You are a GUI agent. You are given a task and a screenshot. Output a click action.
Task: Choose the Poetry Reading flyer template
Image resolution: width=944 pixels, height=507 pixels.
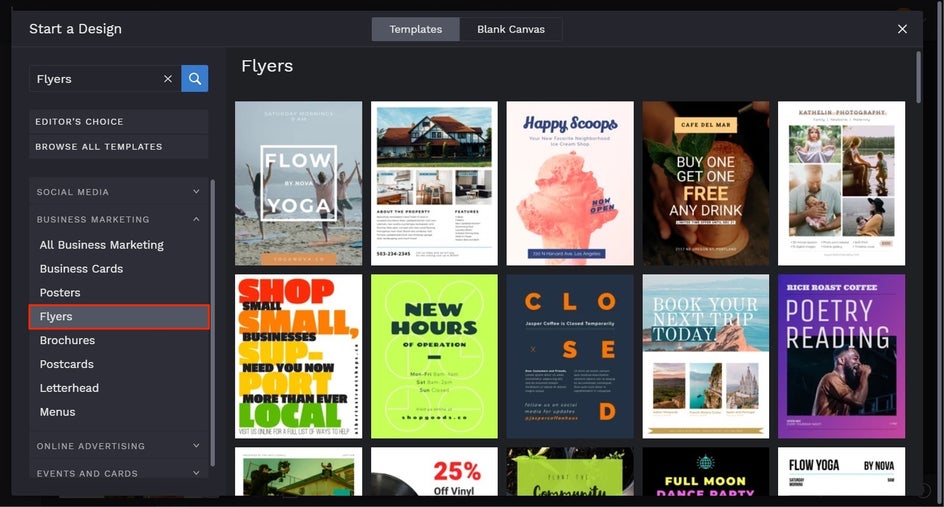[x=841, y=356]
